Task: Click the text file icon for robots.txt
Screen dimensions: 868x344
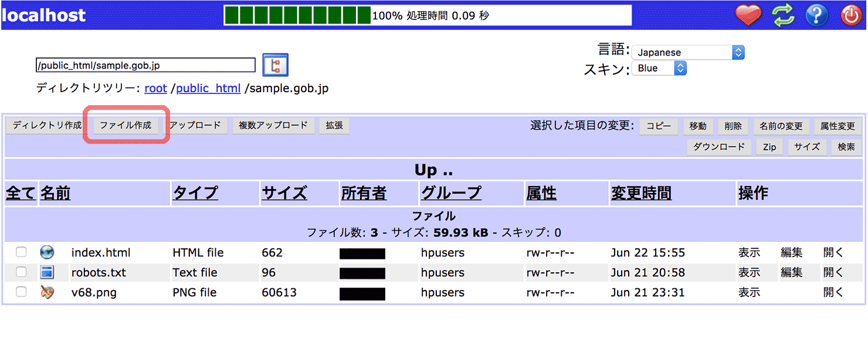Action: [x=47, y=272]
